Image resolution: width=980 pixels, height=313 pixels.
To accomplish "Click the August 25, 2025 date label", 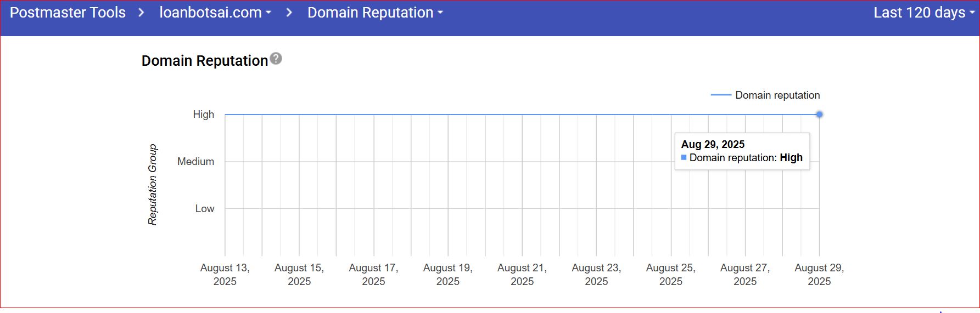I will [671, 275].
